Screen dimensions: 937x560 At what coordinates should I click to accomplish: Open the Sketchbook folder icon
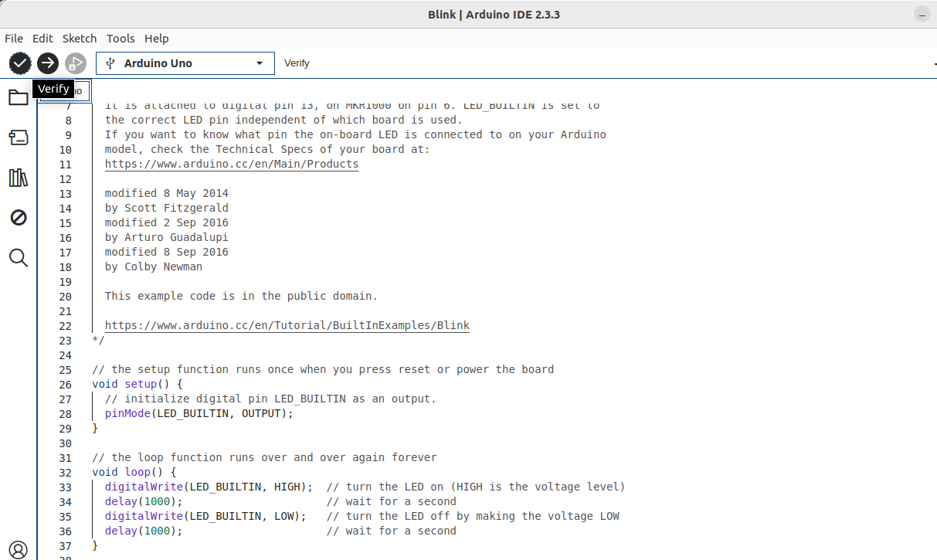[19, 97]
